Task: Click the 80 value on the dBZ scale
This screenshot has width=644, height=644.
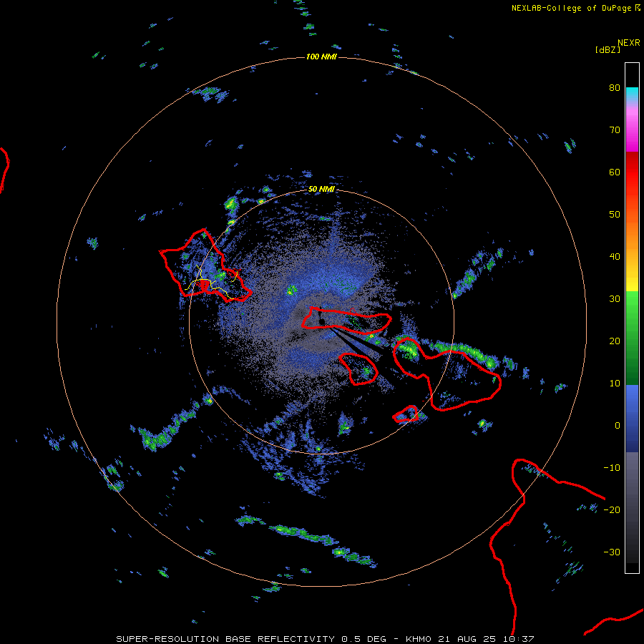Action: click(x=615, y=88)
